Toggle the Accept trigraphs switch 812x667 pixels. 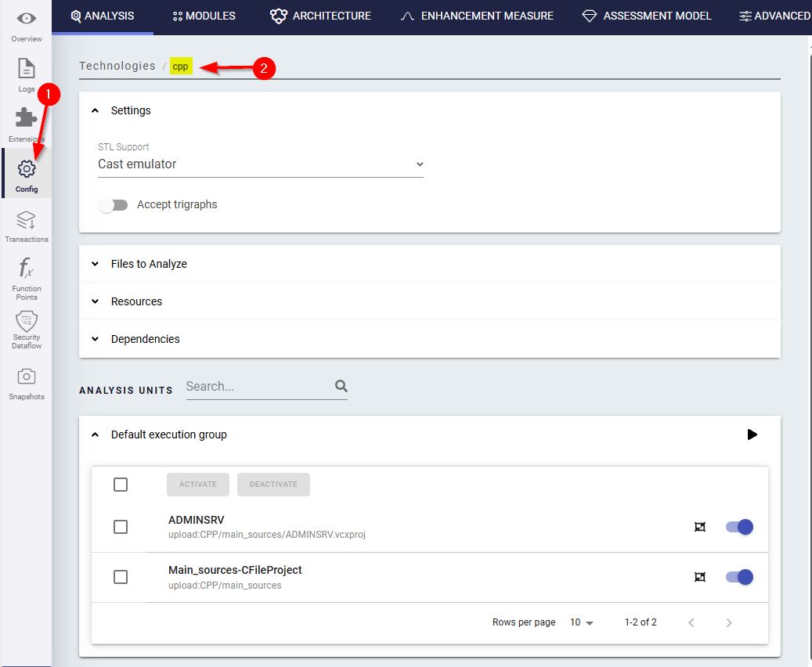click(x=114, y=205)
